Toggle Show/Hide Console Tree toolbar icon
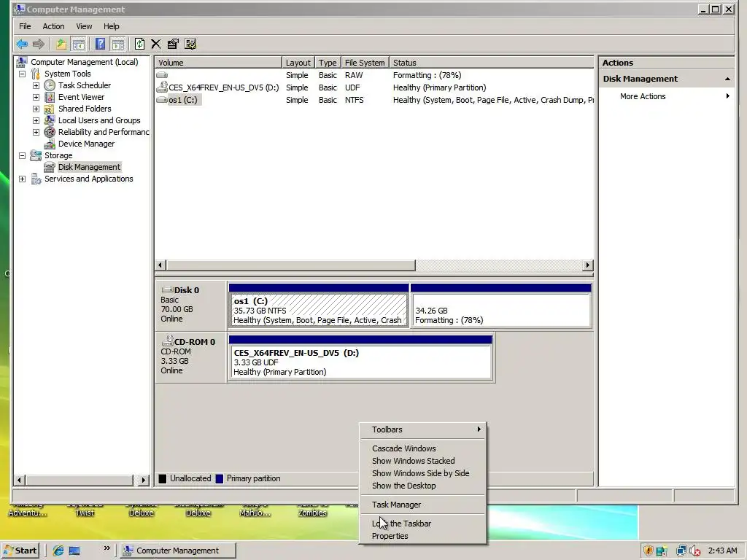Viewport: 747px width, 560px height. [79, 44]
